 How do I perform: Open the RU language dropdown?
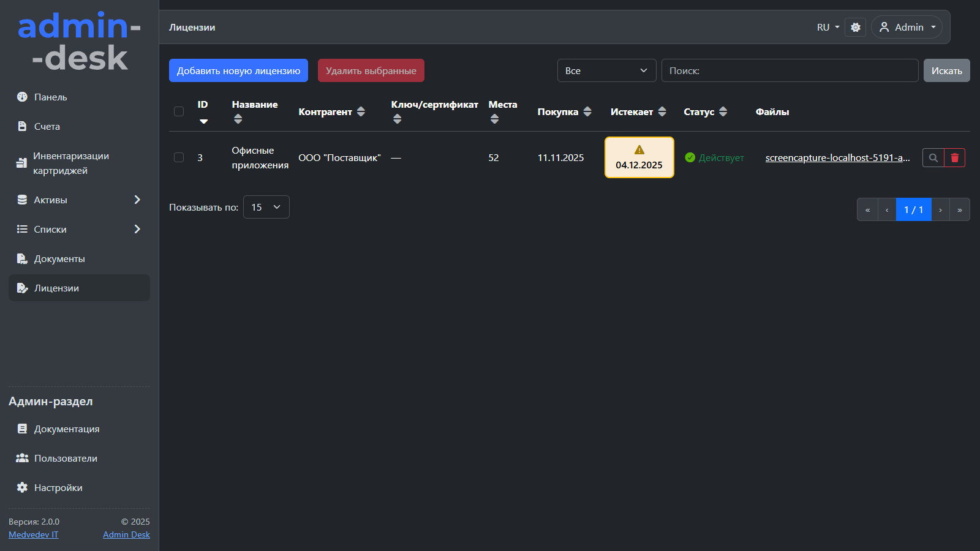(x=827, y=28)
